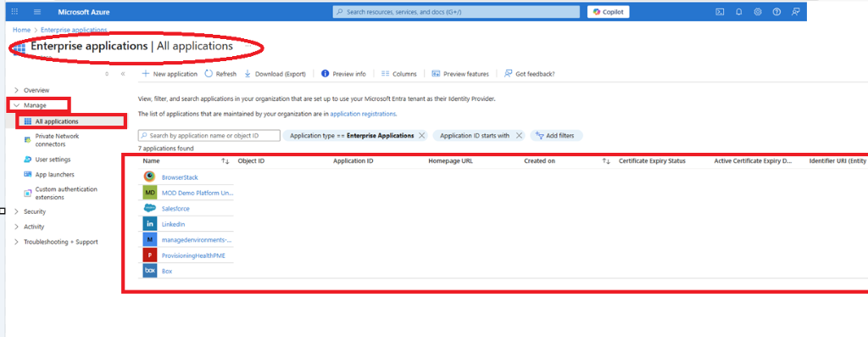Viewport: 868px width, 337px height.
Task: Click the Salesforce cloud icon
Action: click(x=149, y=209)
